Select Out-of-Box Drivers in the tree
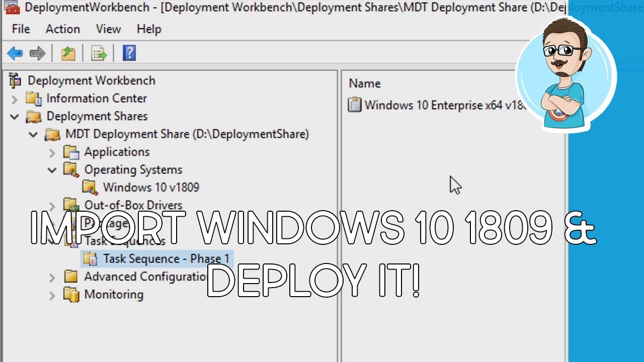 (x=133, y=205)
